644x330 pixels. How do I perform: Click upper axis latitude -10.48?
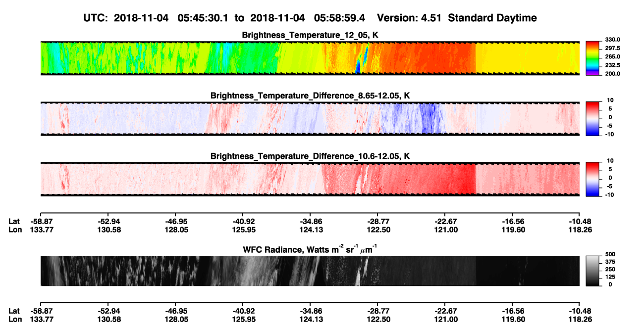[x=580, y=221]
